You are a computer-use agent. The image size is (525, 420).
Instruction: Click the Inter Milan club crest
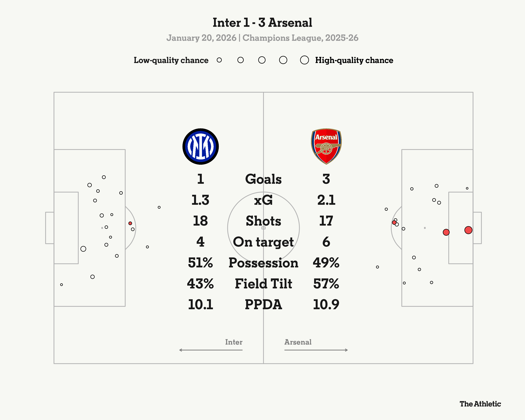point(200,147)
